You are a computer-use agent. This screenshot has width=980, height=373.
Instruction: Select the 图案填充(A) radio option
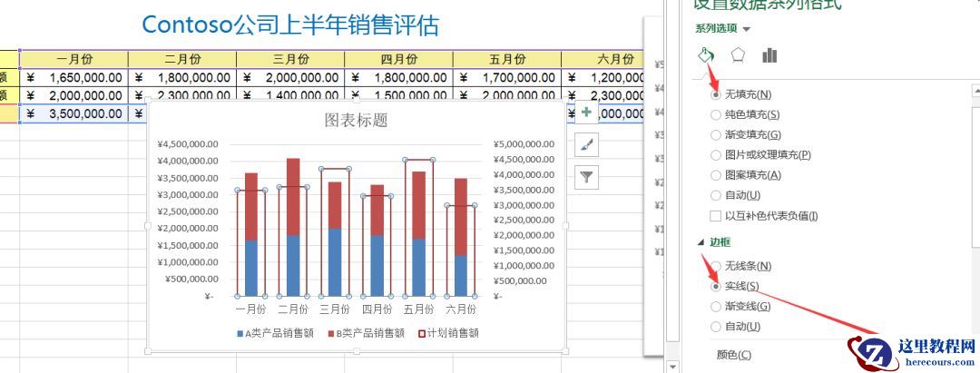pyautogui.click(x=716, y=175)
